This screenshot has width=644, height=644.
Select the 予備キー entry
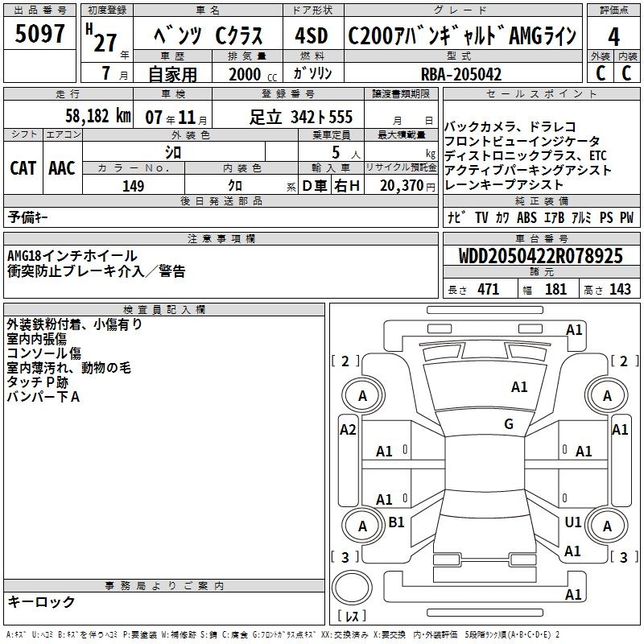[28, 217]
